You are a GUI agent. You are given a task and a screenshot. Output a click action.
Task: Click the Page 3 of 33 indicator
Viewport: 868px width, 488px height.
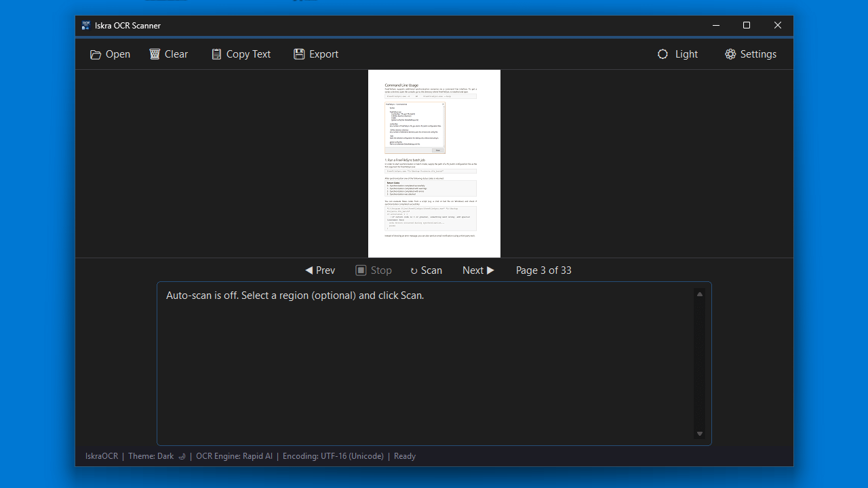(544, 270)
